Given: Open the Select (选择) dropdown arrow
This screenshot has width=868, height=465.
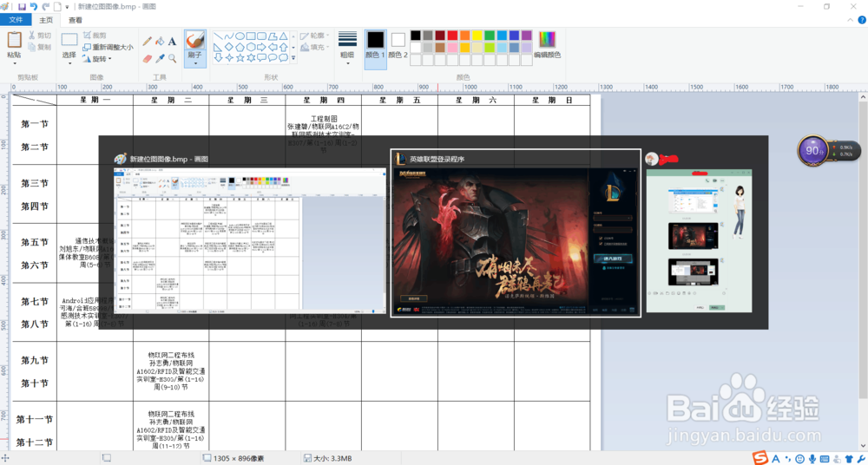Looking at the screenshot, I should pyautogui.click(x=69, y=63).
